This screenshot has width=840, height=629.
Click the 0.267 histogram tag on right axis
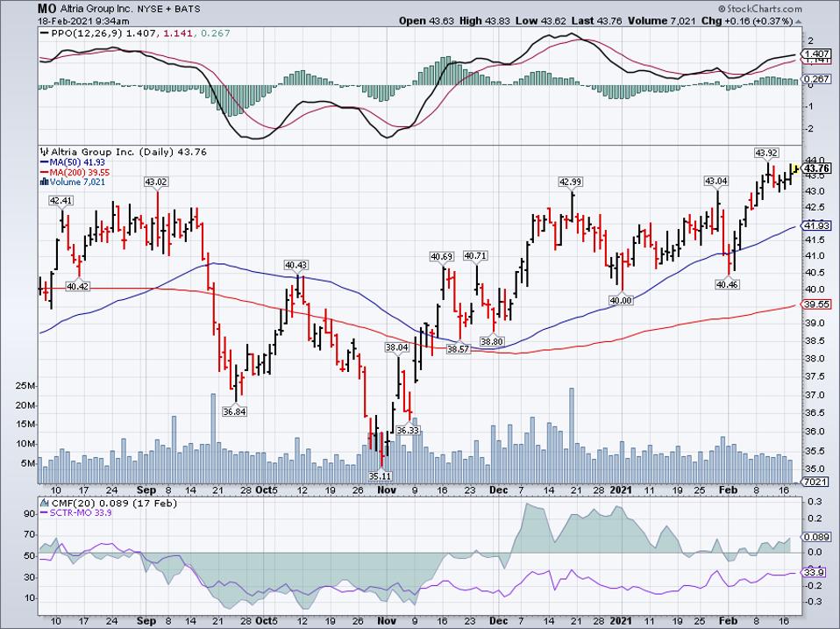(817, 79)
